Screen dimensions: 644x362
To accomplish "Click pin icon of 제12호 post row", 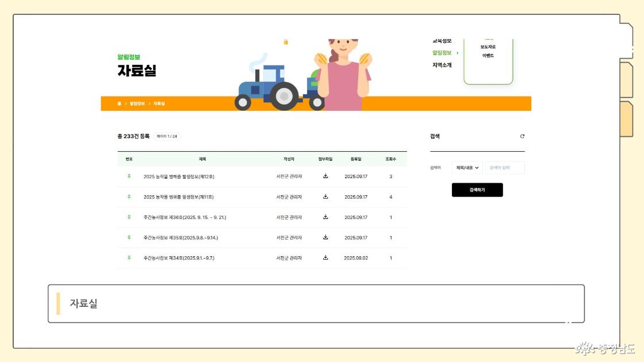I will pos(129,176).
